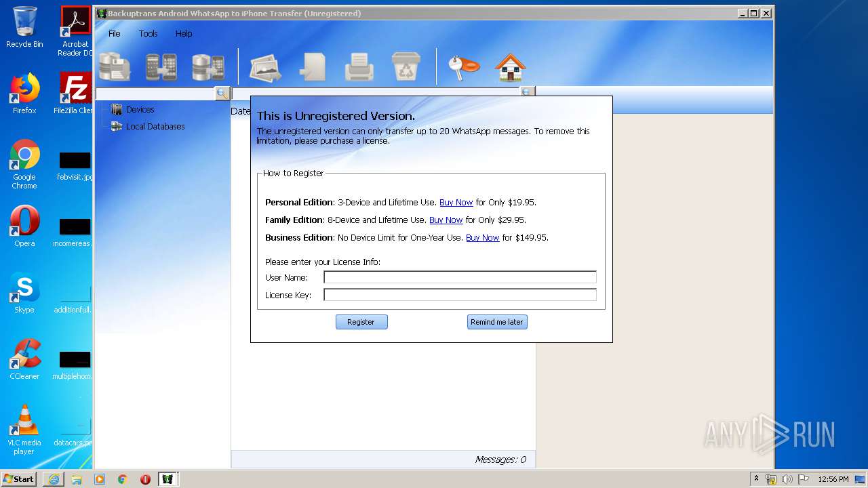Click the message search magnifier icon
This screenshot has width=868, height=488.
[528, 91]
